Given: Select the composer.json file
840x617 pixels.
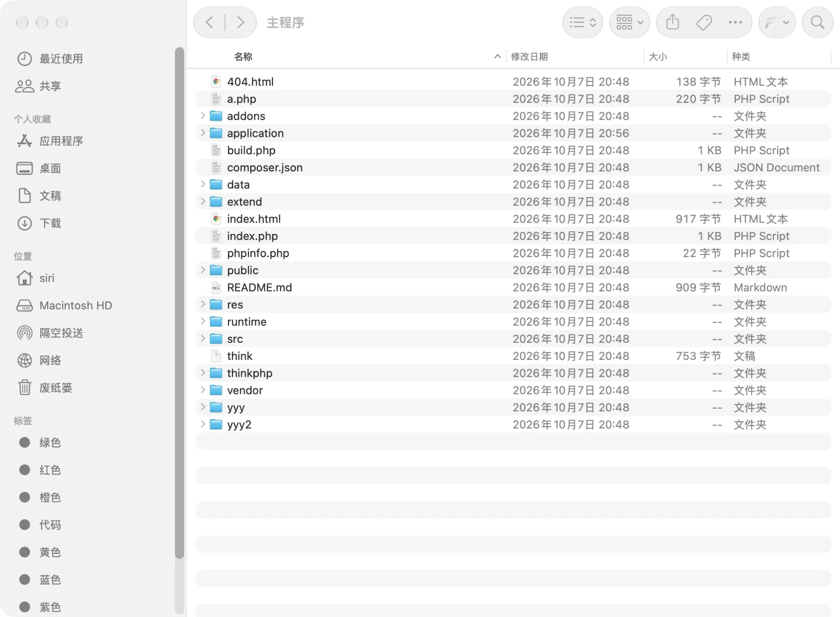Looking at the screenshot, I should point(513,167).
